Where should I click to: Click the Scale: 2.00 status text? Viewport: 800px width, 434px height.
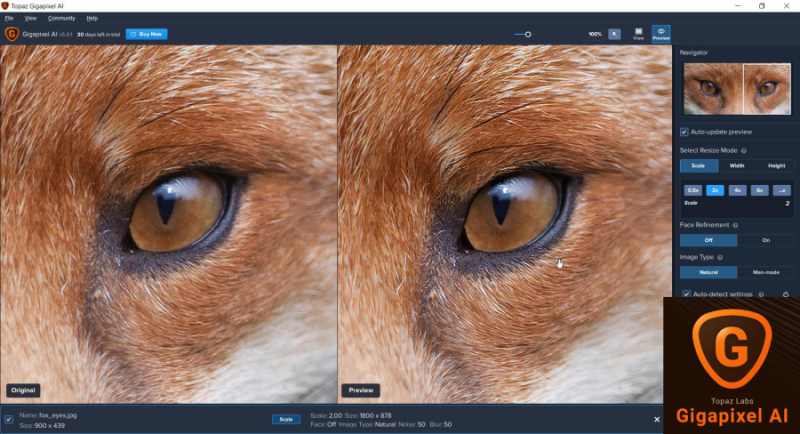pyautogui.click(x=326, y=416)
